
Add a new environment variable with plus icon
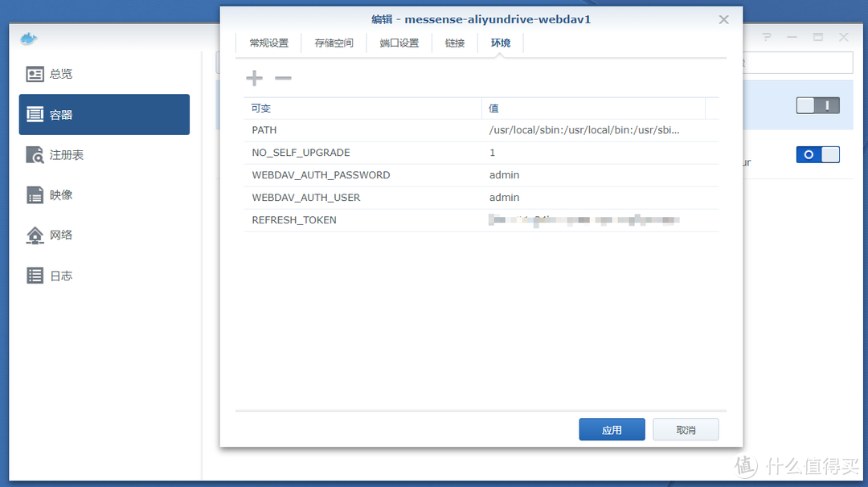pos(254,78)
